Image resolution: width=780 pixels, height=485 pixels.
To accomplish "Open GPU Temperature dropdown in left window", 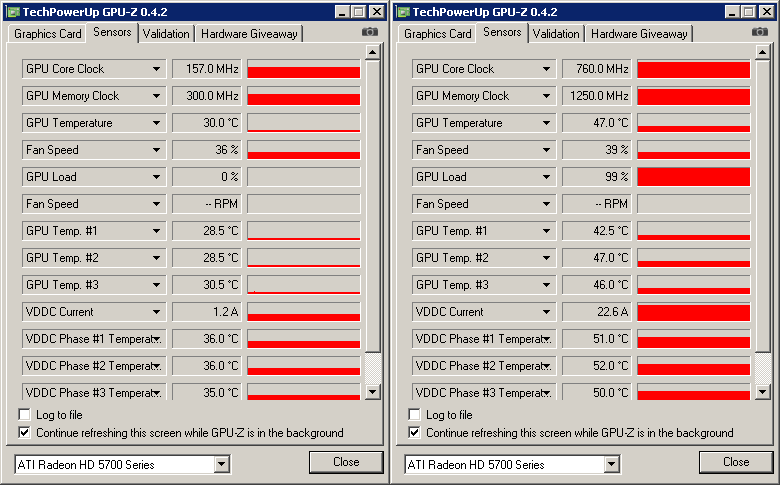I will coord(156,123).
